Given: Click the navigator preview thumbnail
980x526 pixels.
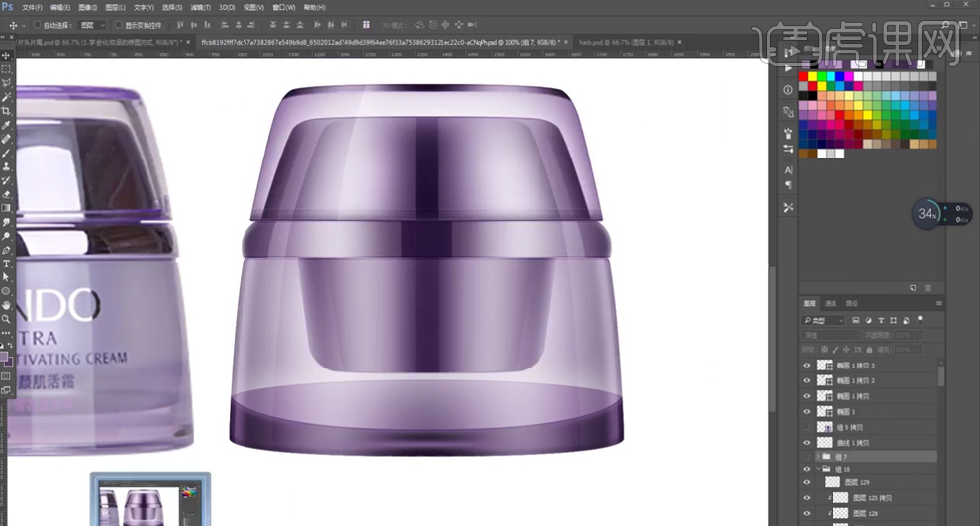Looking at the screenshot, I should [150, 500].
